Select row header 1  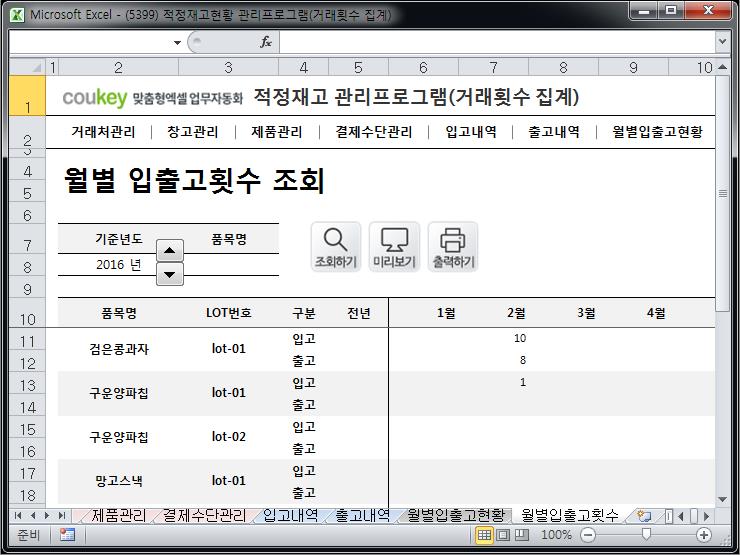(x=27, y=96)
